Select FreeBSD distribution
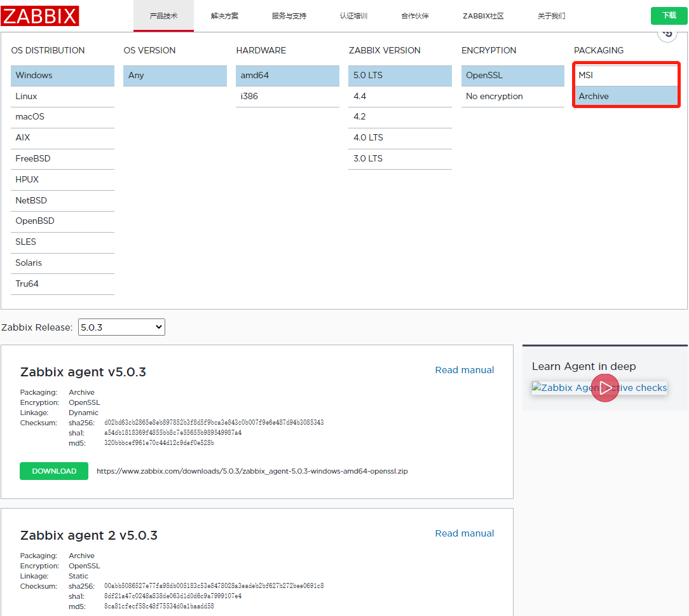 click(x=62, y=159)
